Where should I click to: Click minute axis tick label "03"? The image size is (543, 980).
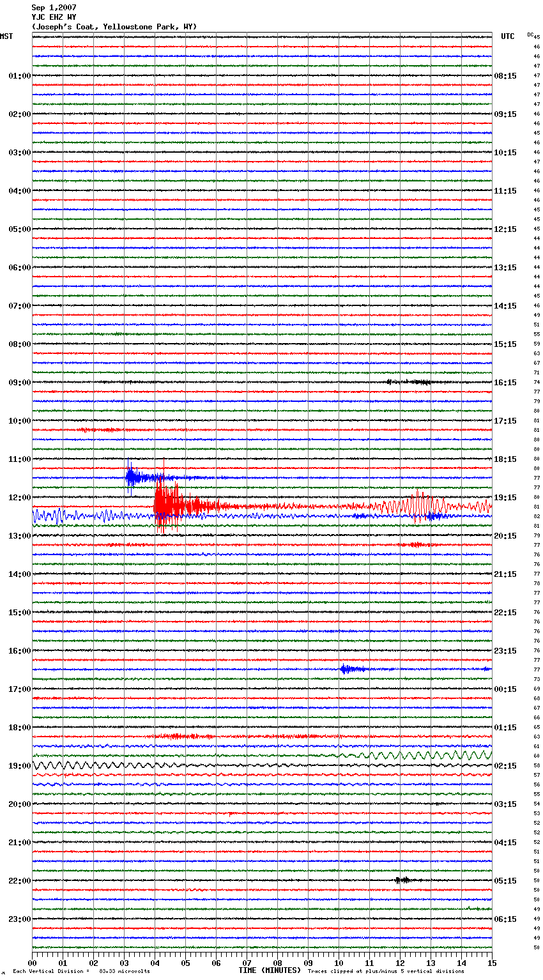(x=124, y=963)
